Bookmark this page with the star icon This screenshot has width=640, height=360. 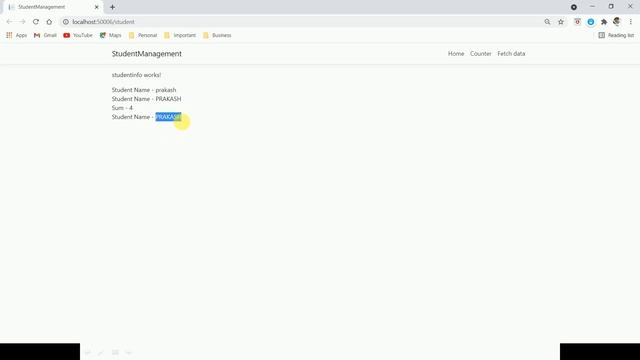[561, 22]
